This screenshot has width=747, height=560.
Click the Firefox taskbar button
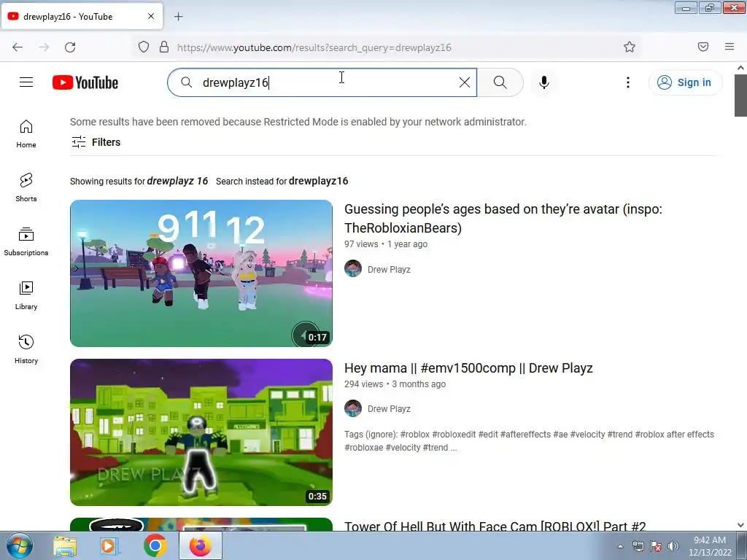(x=200, y=545)
